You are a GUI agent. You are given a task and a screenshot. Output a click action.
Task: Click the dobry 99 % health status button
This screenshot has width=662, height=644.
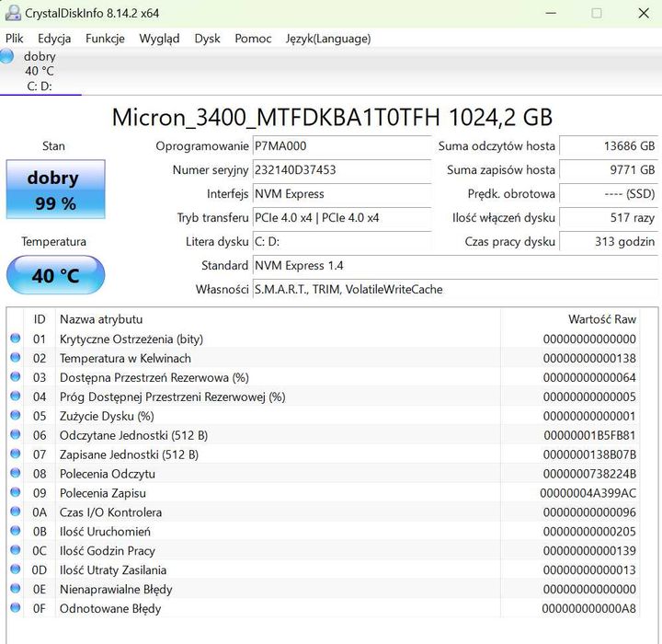pos(55,190)
